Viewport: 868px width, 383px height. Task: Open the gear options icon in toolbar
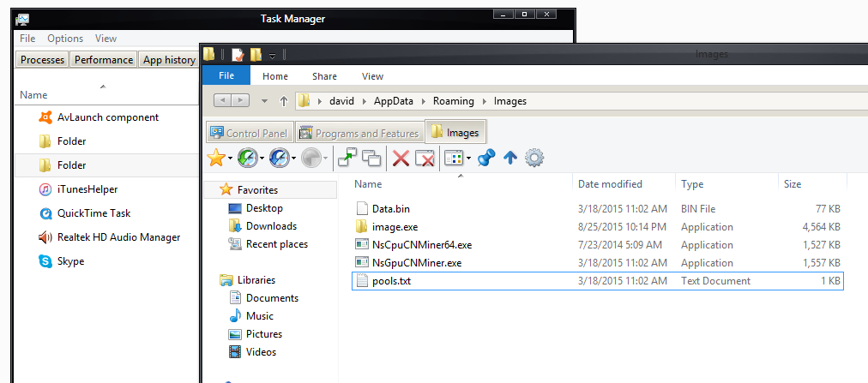[534, 159]
